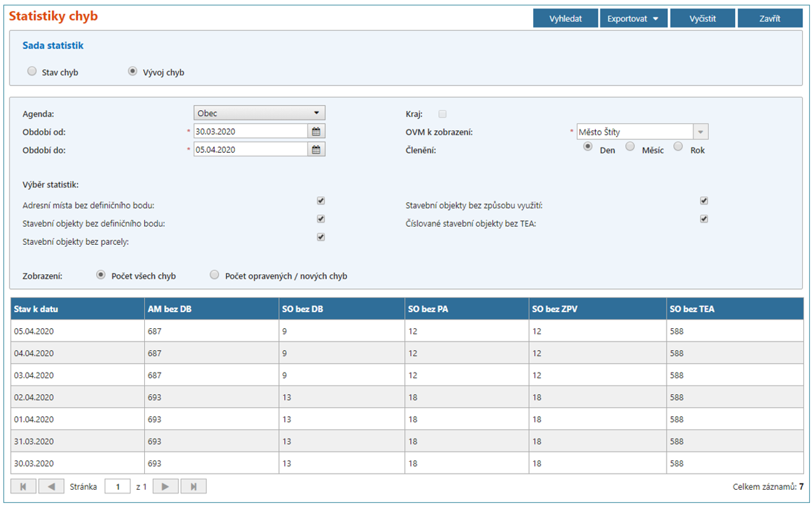812x505 pixels.
Task: Enable the Kraj checkbox
Action: point(442,114)
